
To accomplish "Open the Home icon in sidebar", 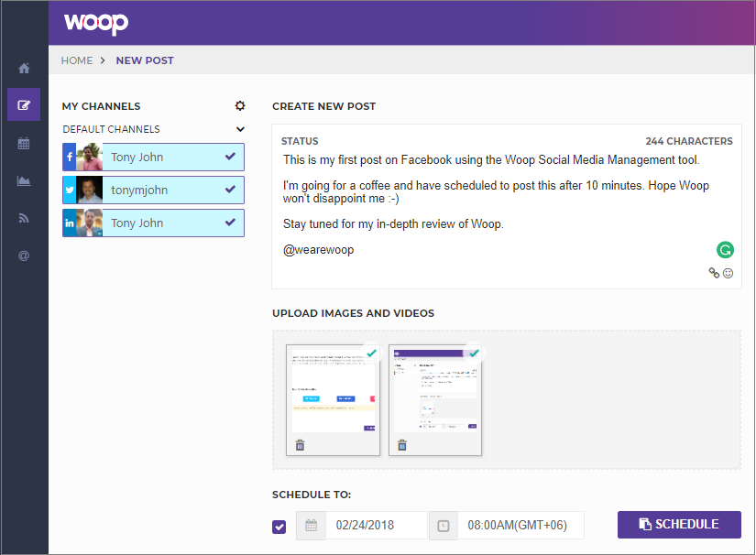I will click(x=24, y=69).
